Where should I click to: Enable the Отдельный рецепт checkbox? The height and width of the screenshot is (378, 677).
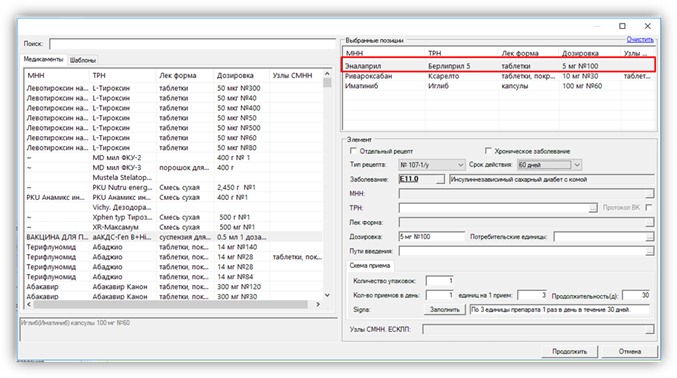coord(353,151)
